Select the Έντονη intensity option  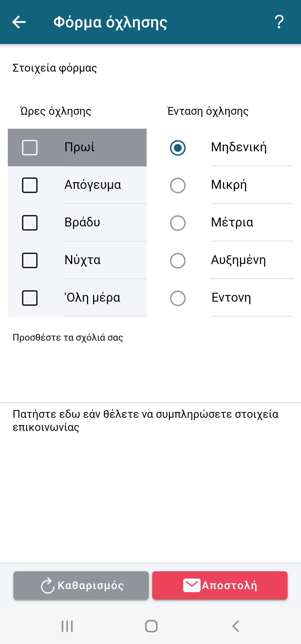pos(178,298)
